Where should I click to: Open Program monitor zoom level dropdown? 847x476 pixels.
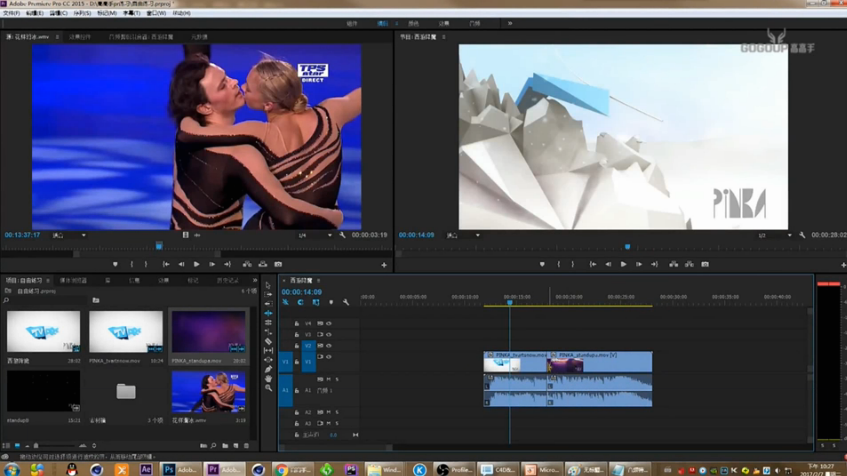pyautogui.click(x=463, y=236)
